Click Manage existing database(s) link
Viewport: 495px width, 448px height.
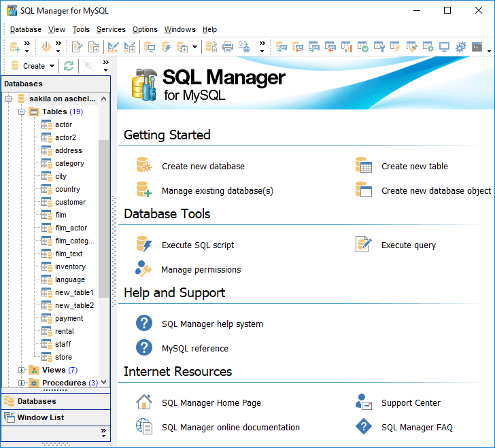pos(218,191)
